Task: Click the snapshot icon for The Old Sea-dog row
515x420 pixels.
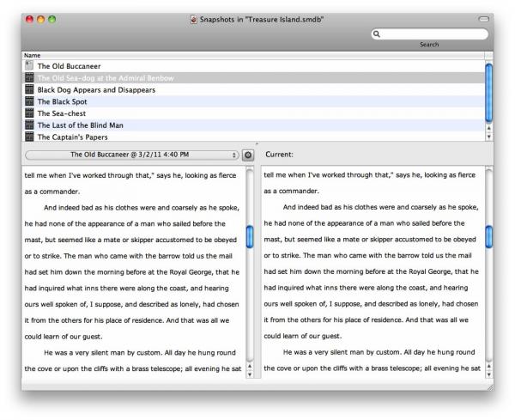Action: point(29,77)
